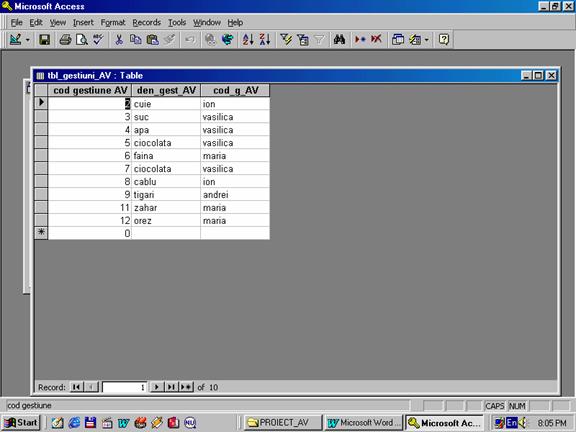Viewport: 576px width, 432px height.
Task: Open the Records menu
Action: [147, 23]
